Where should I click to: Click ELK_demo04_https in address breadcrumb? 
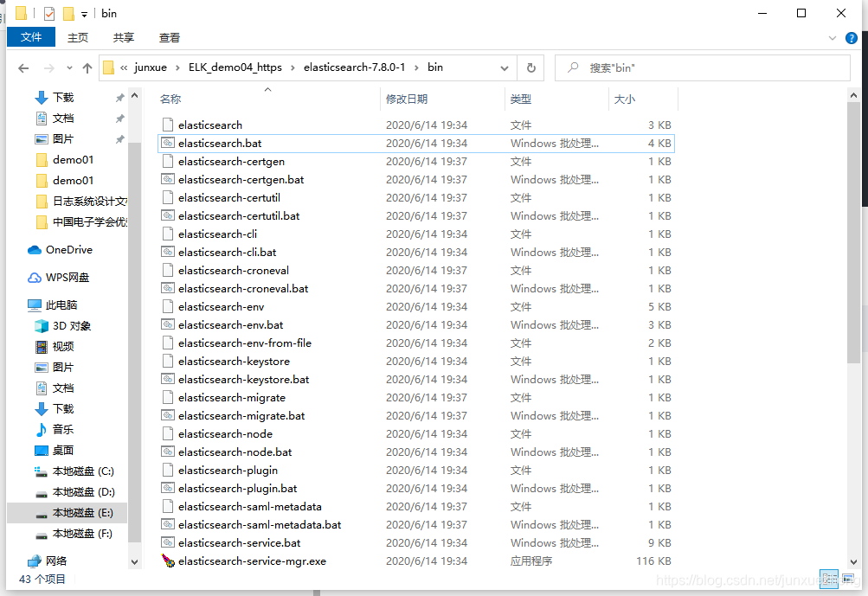235,67
